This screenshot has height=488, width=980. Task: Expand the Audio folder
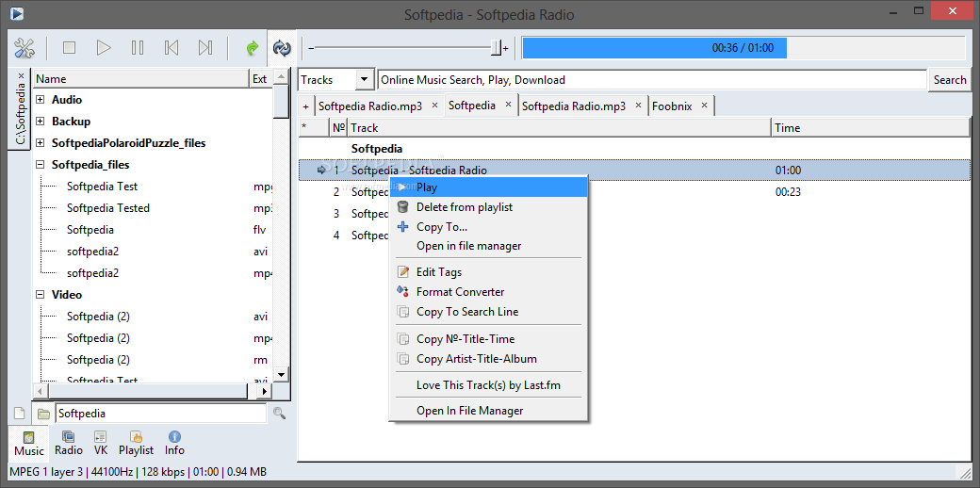coord(41,100)
